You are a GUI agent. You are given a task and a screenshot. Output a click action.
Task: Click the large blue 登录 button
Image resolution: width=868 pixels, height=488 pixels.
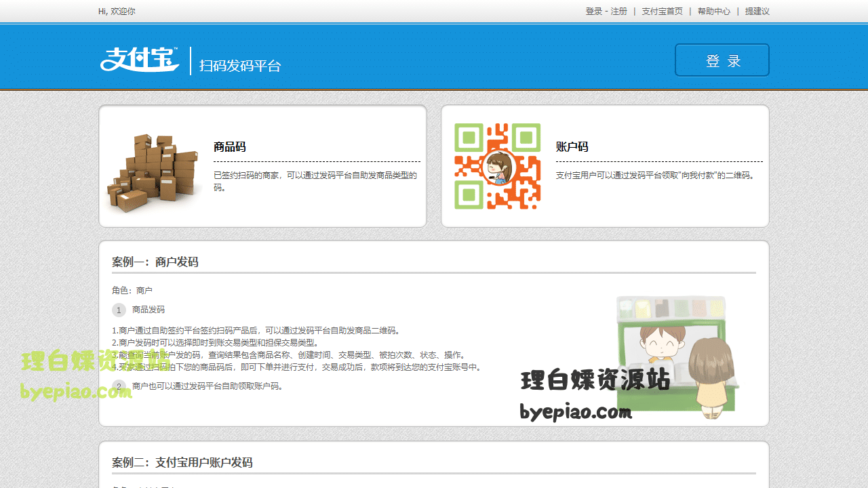pos(722,60)
